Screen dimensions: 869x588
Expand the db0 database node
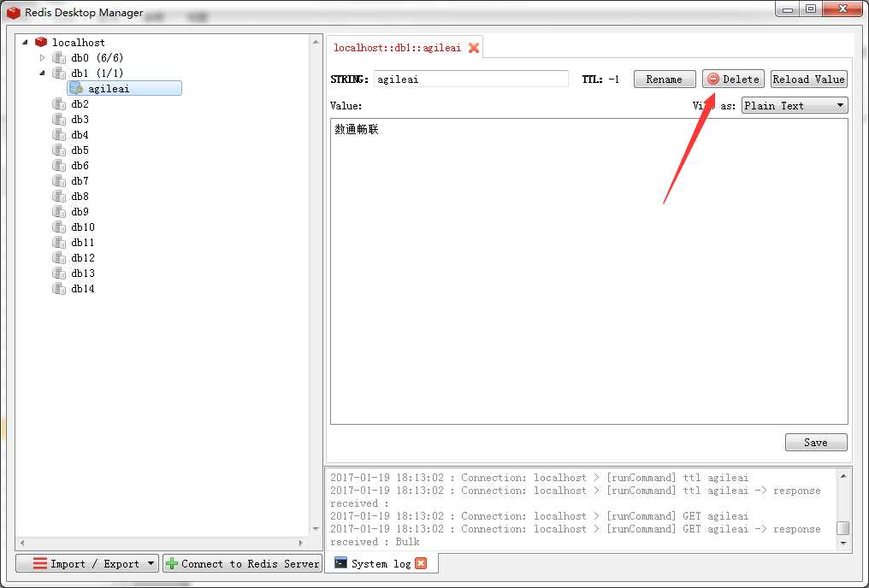click(43, 57)
